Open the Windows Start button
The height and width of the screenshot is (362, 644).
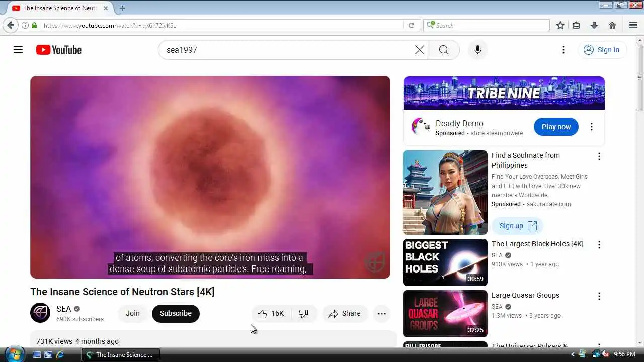(x=14, y=354)
